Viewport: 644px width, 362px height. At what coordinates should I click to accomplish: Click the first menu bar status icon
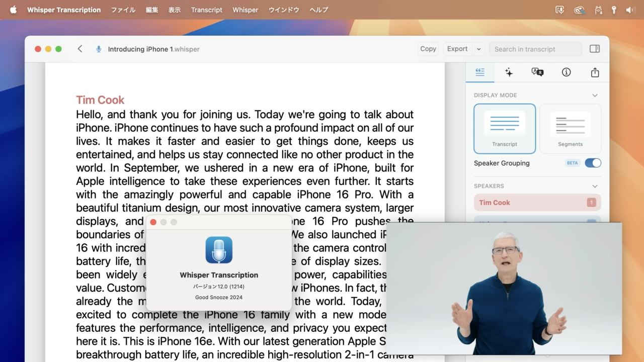pos(559,10)
